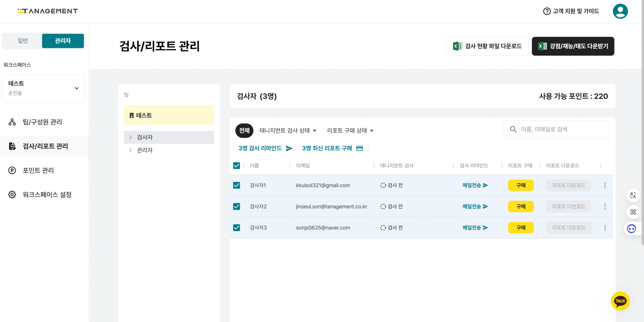Toggle the select-all header checkbox
644x322 pixels.
(x=236, y=166)
